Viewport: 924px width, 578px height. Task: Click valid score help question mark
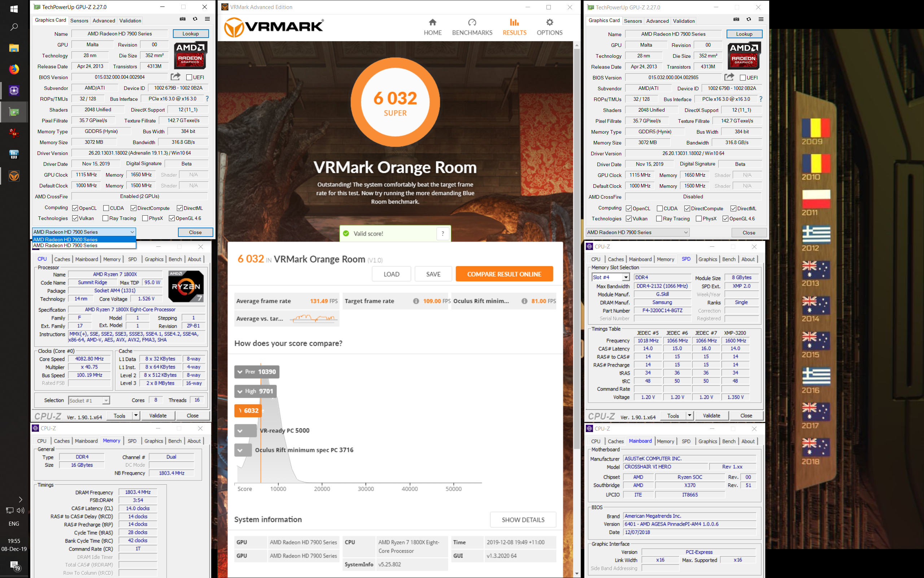coord(443,234)
